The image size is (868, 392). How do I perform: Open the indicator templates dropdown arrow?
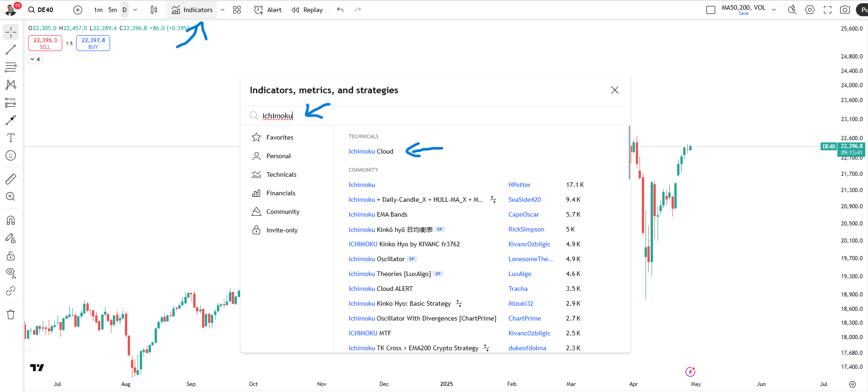(222, 10)
